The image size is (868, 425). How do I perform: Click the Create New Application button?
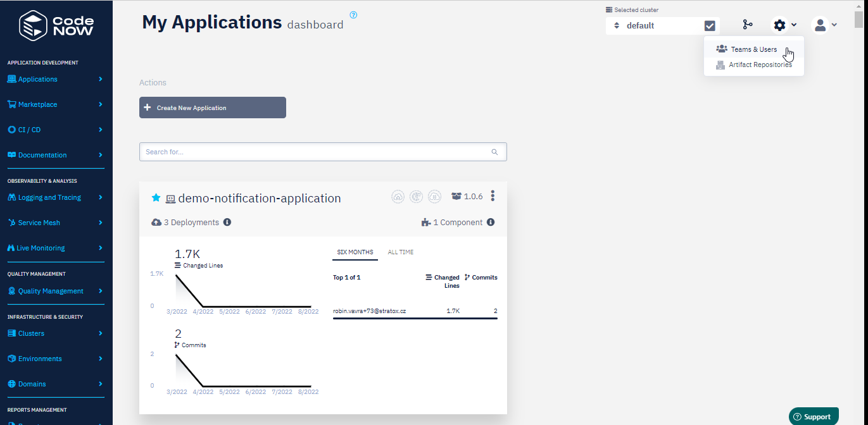pos(213,108)
